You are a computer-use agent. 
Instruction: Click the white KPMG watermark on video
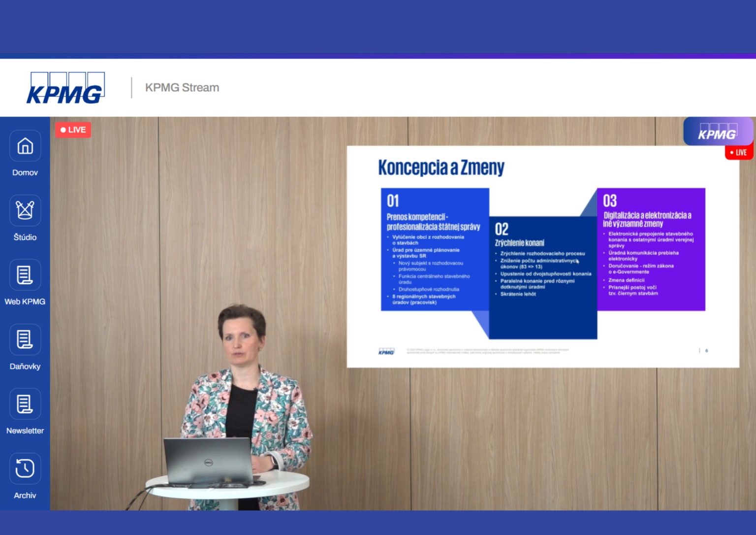tap(717, 132)
